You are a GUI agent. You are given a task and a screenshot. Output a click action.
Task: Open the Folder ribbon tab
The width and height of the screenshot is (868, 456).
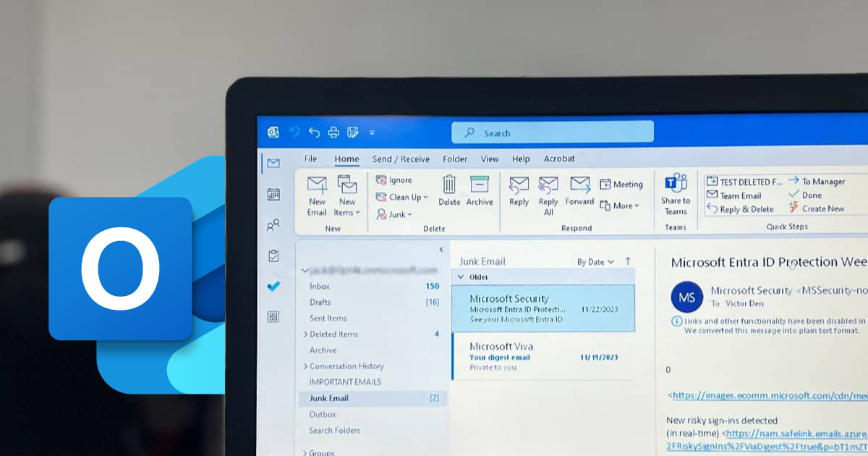tap(455, 159)
